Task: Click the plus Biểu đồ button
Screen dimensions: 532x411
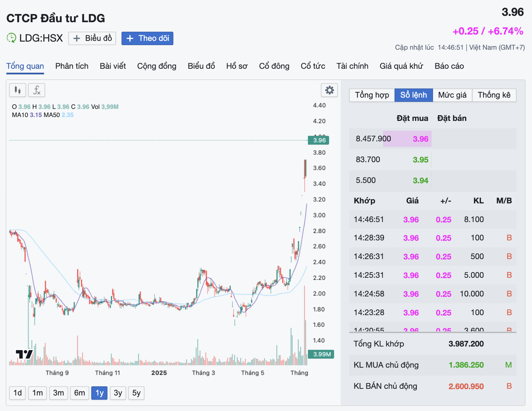Action: coord(93,38)
